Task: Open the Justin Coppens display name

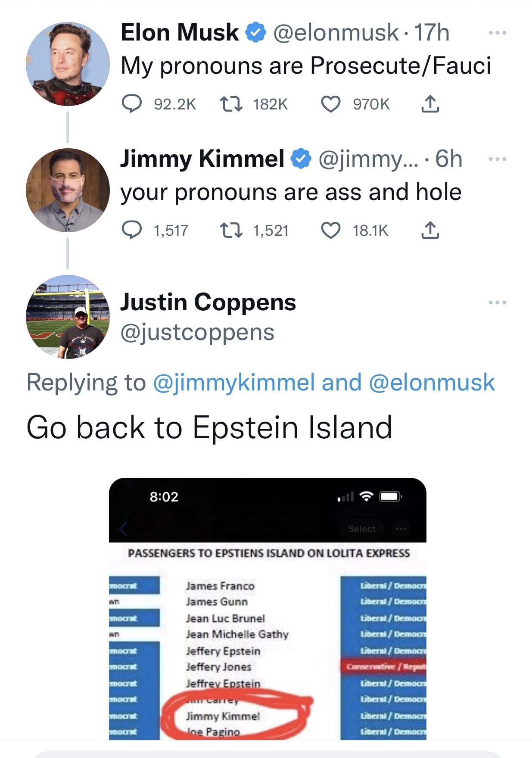Action: click(x=208, y=302)
